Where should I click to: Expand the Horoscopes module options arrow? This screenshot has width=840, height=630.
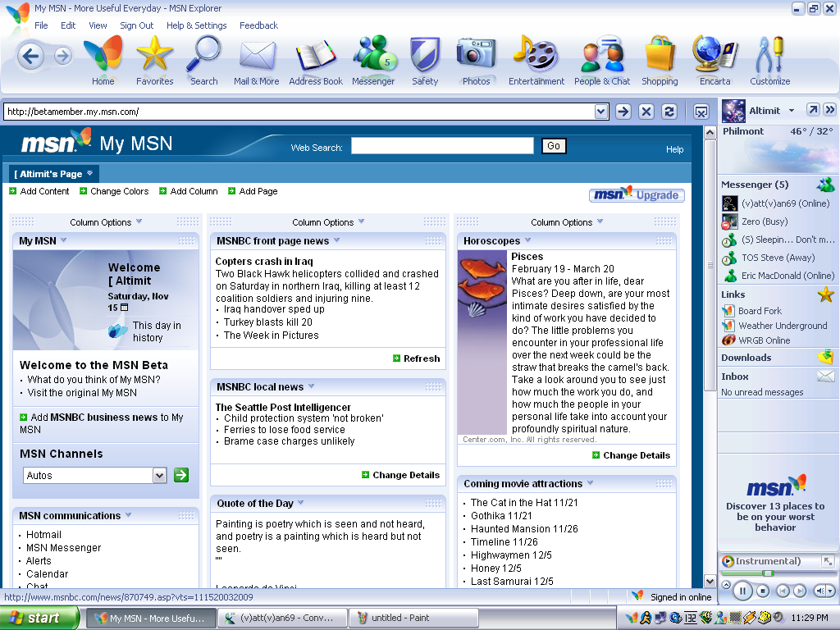(x=527, y=240)
